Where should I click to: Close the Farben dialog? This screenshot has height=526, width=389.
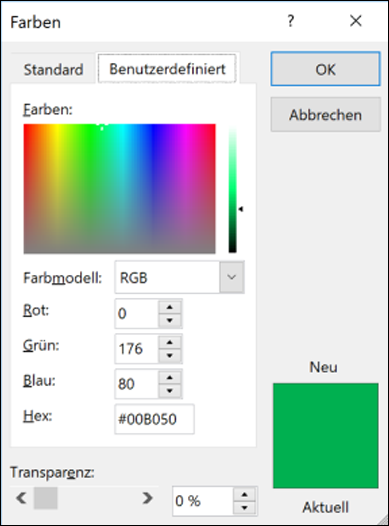click(x=355, y=21)
